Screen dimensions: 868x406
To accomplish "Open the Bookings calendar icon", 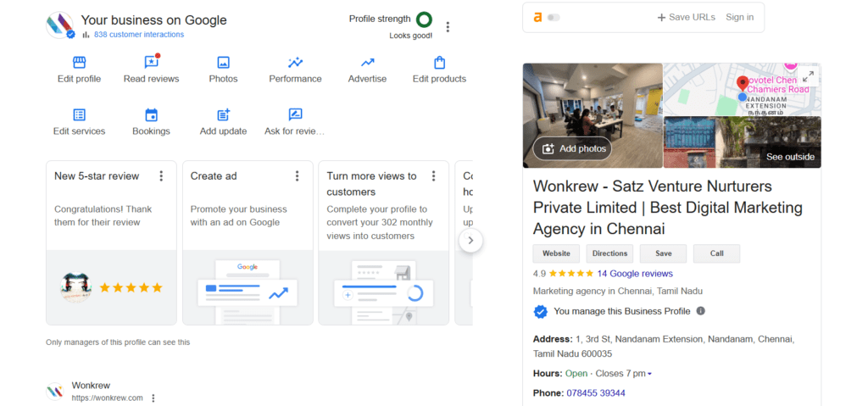I will (x=151, y=114).
